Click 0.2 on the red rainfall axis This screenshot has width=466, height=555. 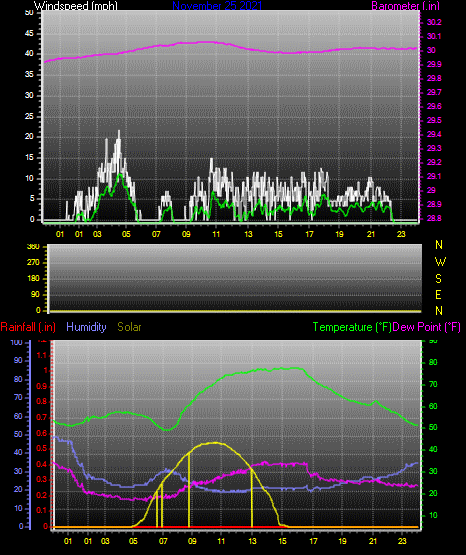coord(42,495)
